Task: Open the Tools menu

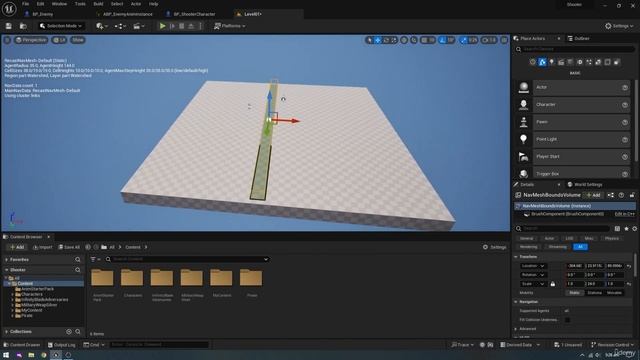Action: coord(80,4)
